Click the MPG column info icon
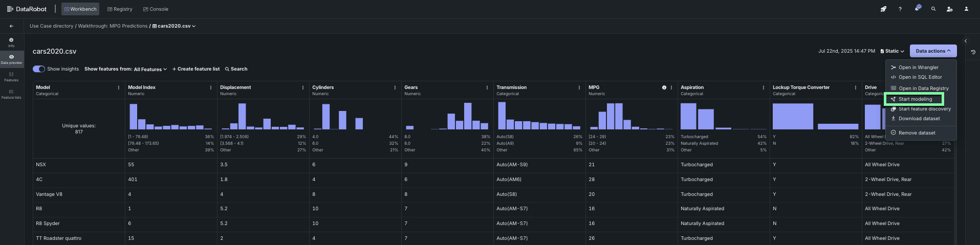The image size is (980, 245). pyautogui.click(x=664, y=87)
